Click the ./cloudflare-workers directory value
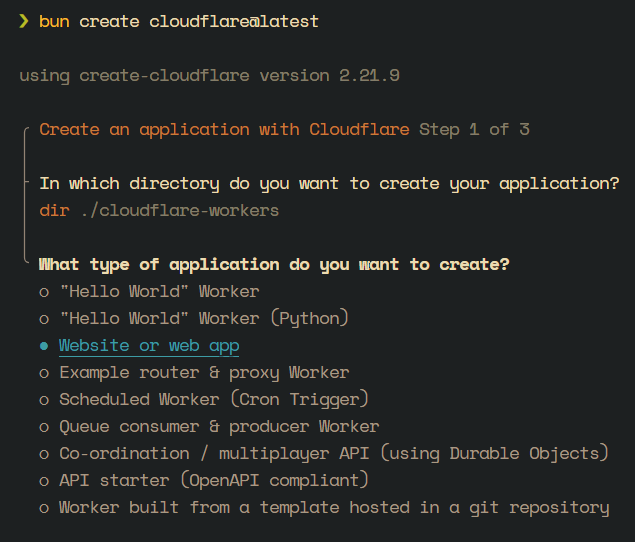The height and width of the screenshot is (542, 635). (179, 211)
